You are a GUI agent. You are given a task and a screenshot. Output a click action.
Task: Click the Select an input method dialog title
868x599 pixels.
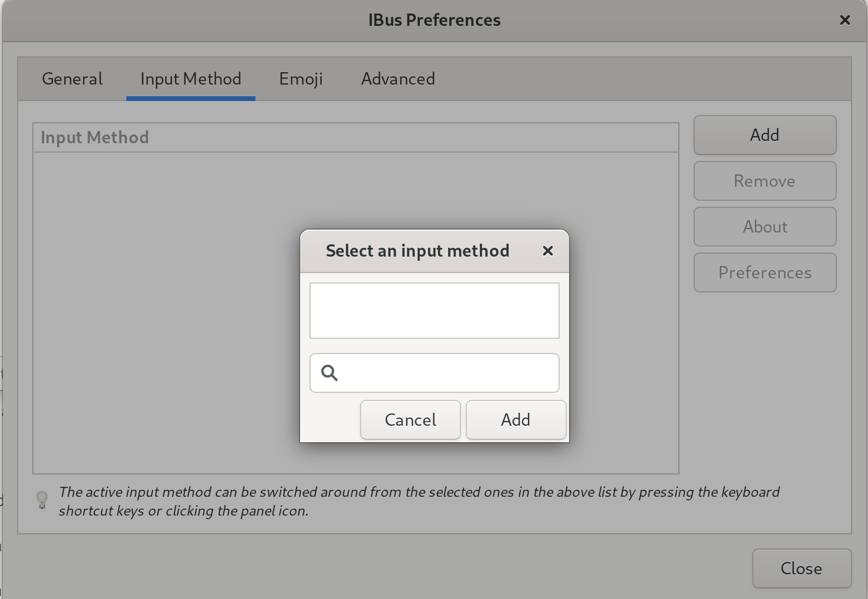pyautogui.click(x=417, y=251)
